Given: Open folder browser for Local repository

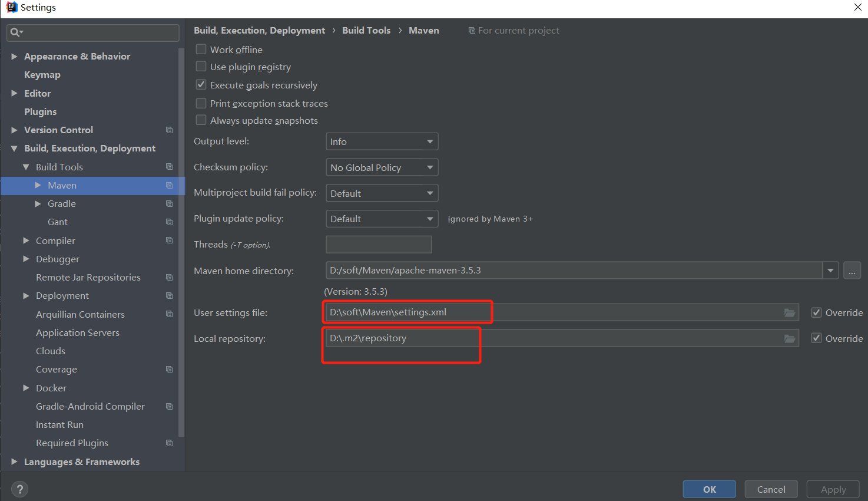Looking at the screenshot, I should 789,338.
